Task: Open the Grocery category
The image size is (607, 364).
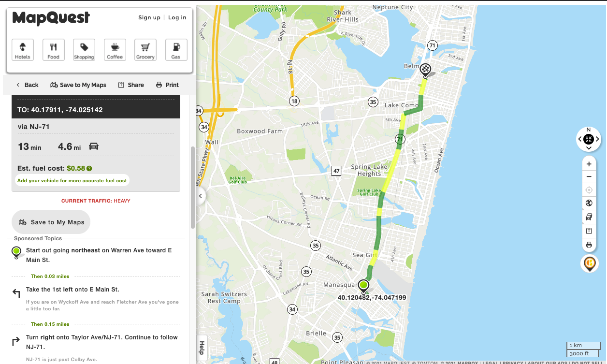Action: pyautogui.click(x=145, y=50)
